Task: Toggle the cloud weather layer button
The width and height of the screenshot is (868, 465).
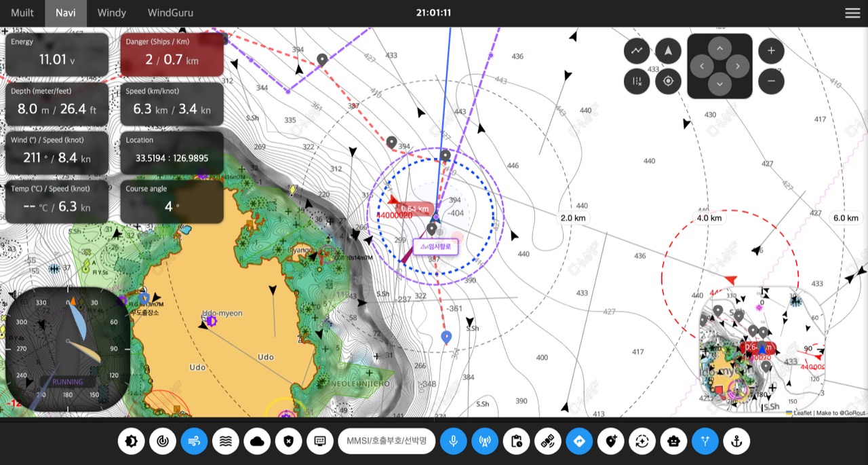Action: point(257,441)
